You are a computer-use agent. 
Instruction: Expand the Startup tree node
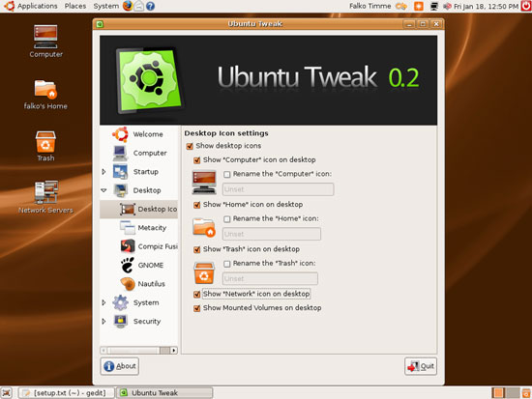(x=103, y=172)
